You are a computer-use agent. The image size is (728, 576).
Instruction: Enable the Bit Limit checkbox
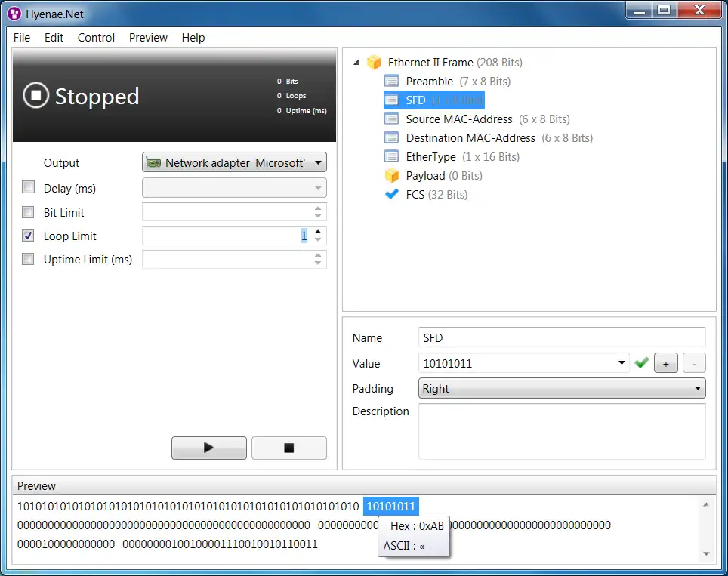tap(29, 212)
